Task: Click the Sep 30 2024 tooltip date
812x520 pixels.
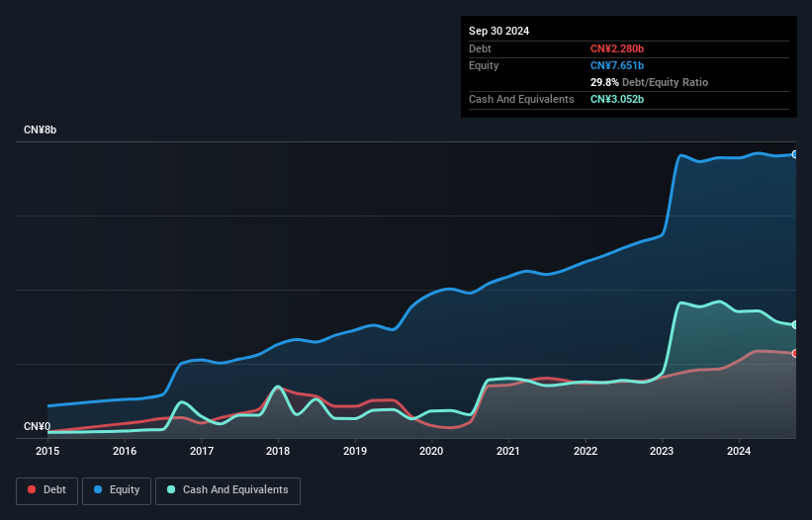Action: pos(498,31)
